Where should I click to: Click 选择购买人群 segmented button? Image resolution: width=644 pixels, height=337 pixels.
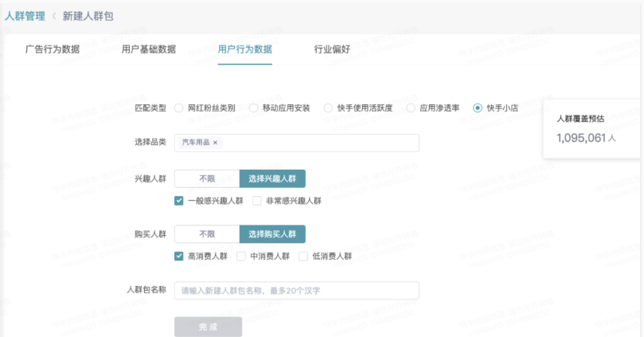pos(272,234)
